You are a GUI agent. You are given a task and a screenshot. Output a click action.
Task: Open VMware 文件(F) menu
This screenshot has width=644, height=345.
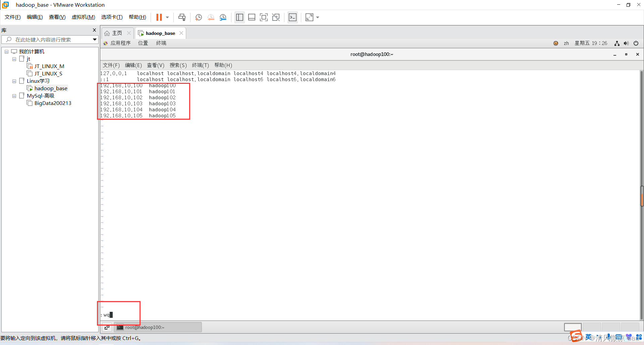[13, 17]
